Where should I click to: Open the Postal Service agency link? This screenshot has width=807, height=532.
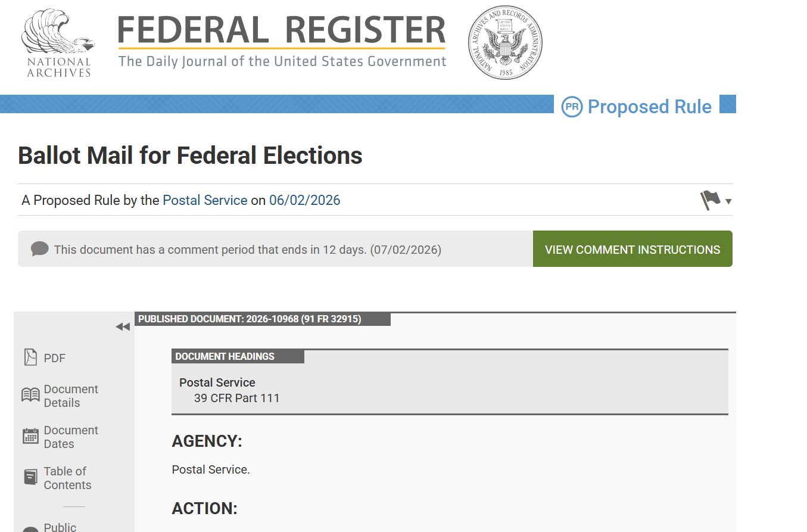click(x=205, y=200)
